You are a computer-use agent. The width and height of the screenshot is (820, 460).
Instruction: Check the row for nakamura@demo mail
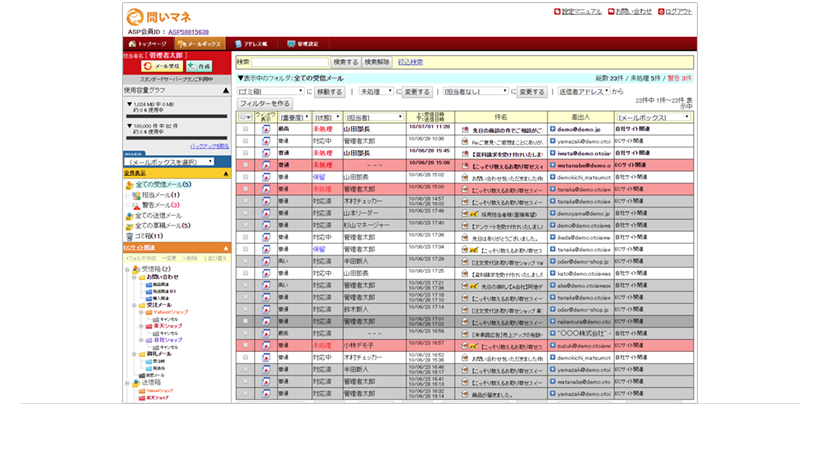click(245, 321)
